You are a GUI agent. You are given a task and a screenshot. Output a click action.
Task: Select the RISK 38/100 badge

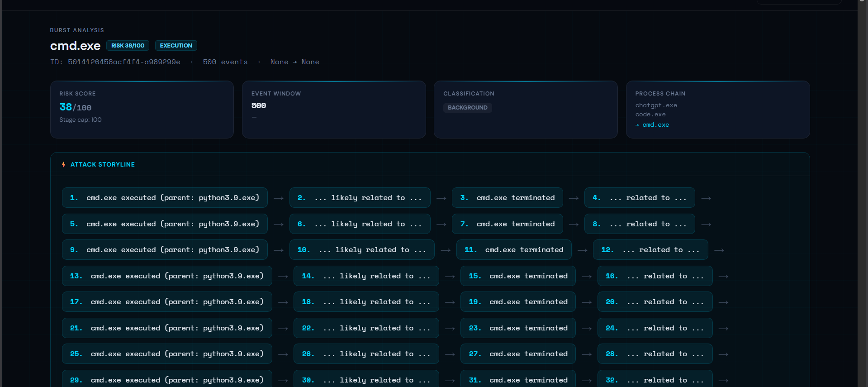tap(128, 46)
